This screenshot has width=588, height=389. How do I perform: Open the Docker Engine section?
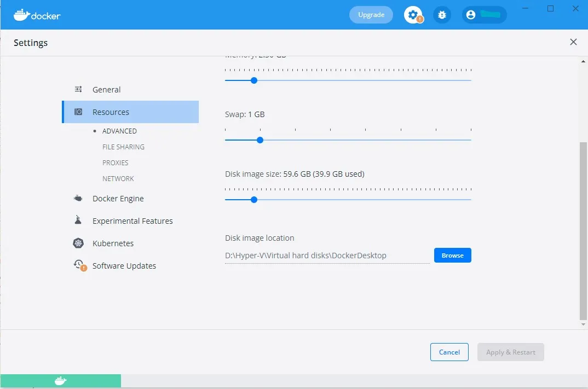pos(130,198)
